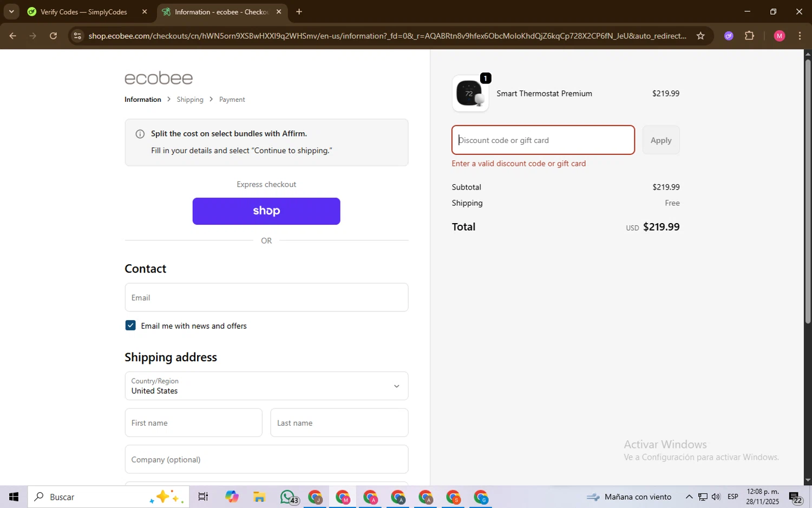Click the Shipping address heading
The image size is (812, 508).
point(171,357)
